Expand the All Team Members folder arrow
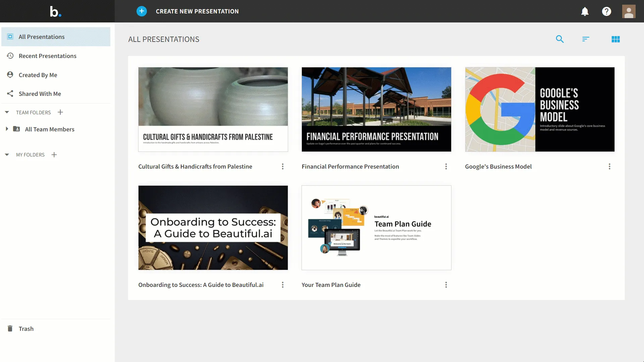The image size is (644, 362). click(7, 129)
